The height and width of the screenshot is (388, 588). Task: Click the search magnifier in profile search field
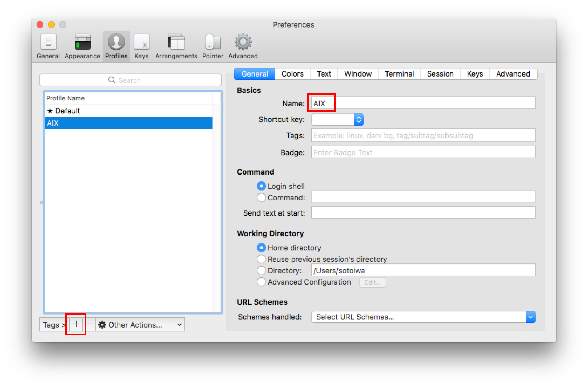coord(112,80)
